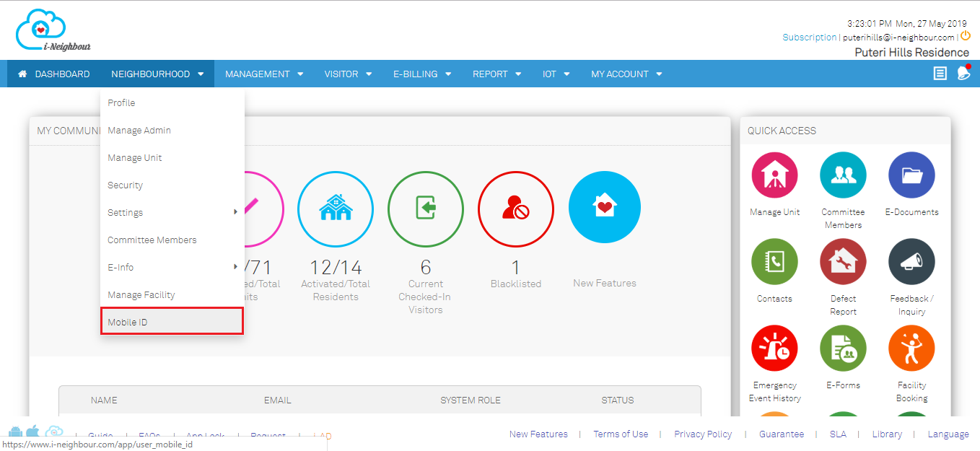Image resolution: width=980 pixels, height=451 pixels.
Task: Expand the My Account dropdown menu
Action: (x=626, y=74)
